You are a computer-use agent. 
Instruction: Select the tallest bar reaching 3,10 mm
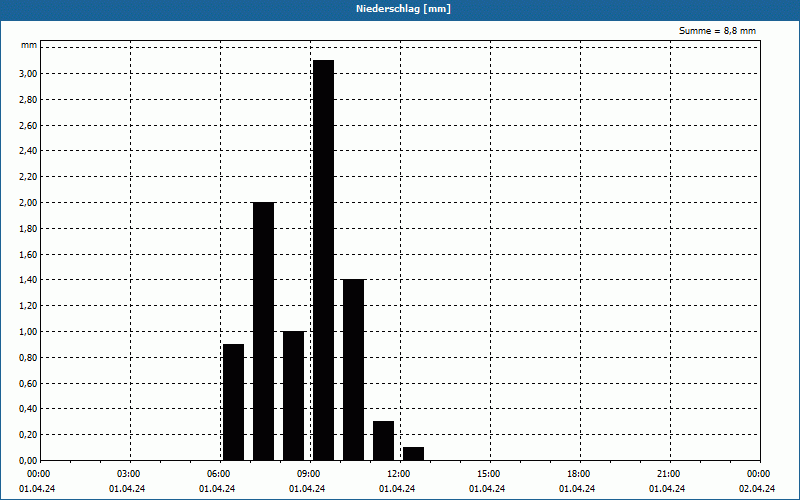pyautogui.click(x=323, y=260)
